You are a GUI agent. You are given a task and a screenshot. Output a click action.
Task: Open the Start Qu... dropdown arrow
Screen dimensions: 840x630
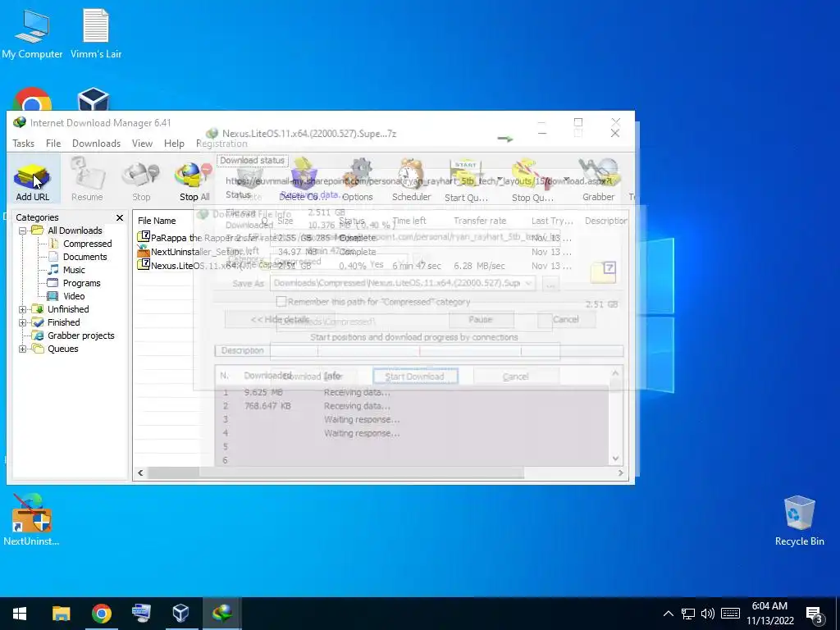[x=500, y=180]
